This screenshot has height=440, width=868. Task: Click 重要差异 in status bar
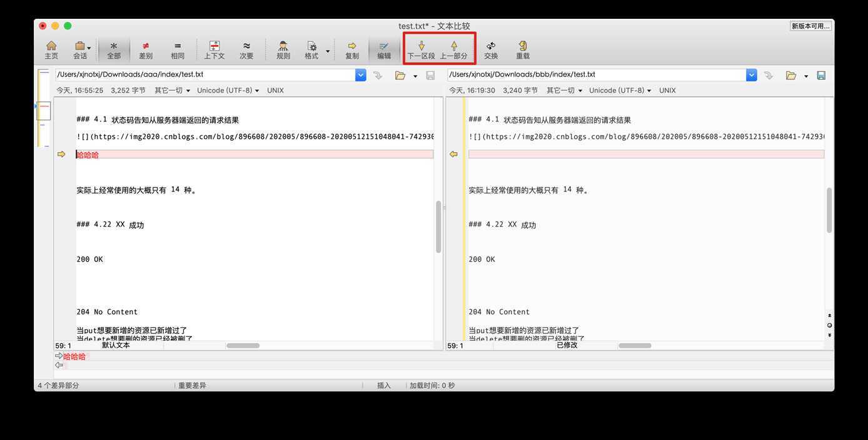click(193, 386)
